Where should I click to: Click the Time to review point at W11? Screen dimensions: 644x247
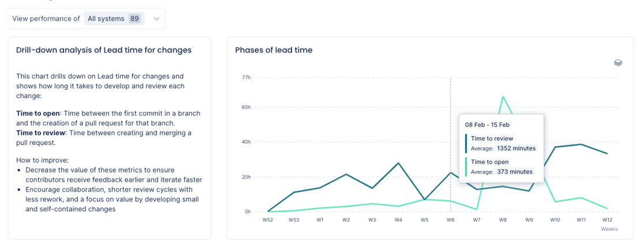tap(581, 144)
